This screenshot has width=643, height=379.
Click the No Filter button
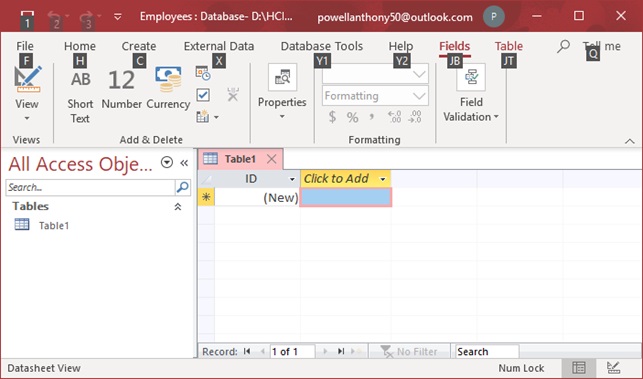point(409,352)
